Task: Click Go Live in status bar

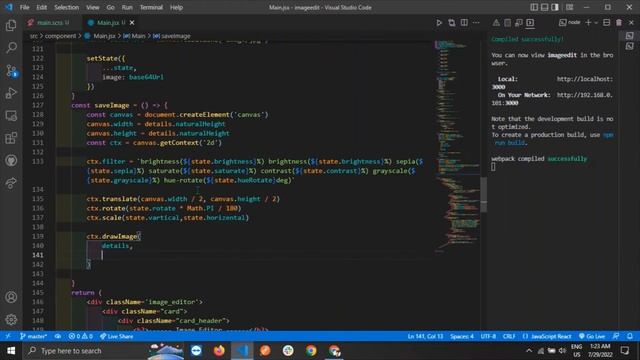Action: click(592, 336)
